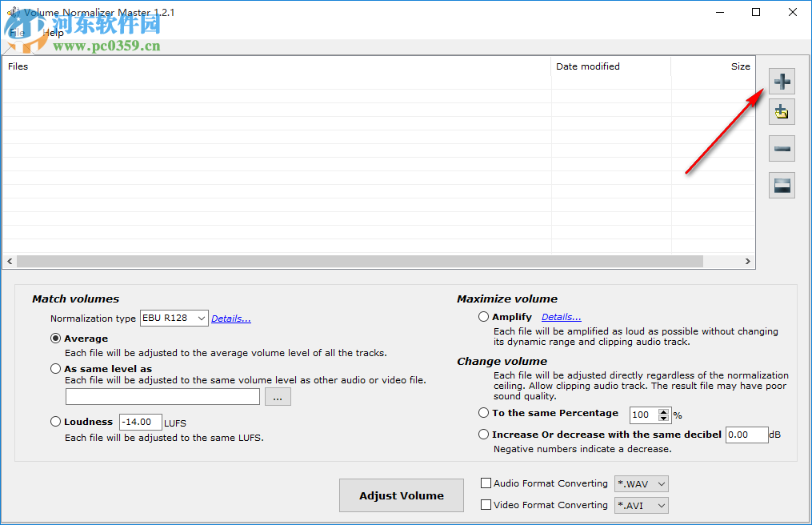
Task: Clear the whole file list icon
Action: tap(782, 185)
